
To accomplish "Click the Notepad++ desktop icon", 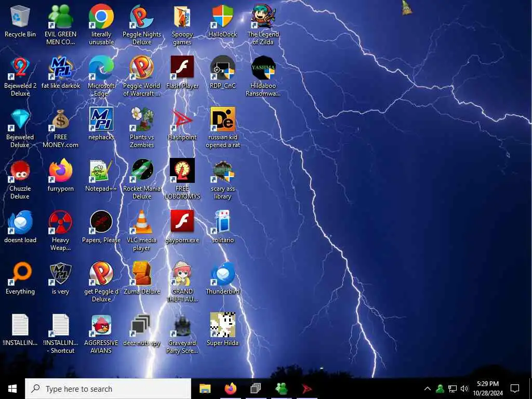I will click(101, 170).
